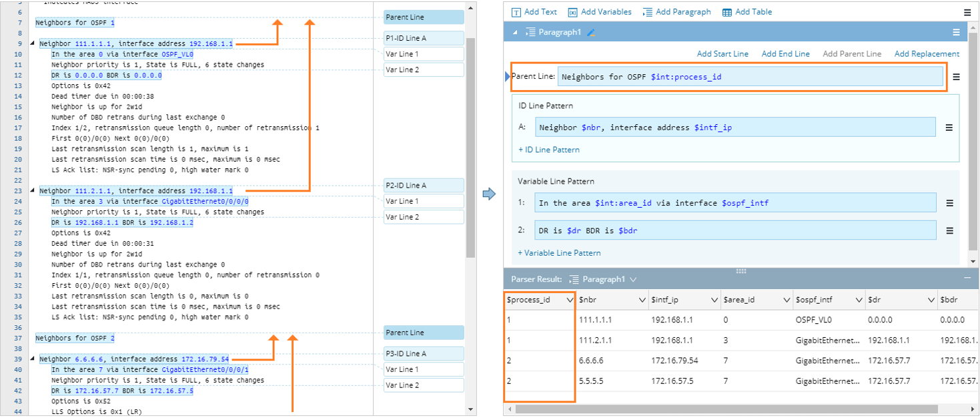Screen dimensions: 980x418
Task: Click the Parent Line pattern input field
Action: [x=751, y=77]
